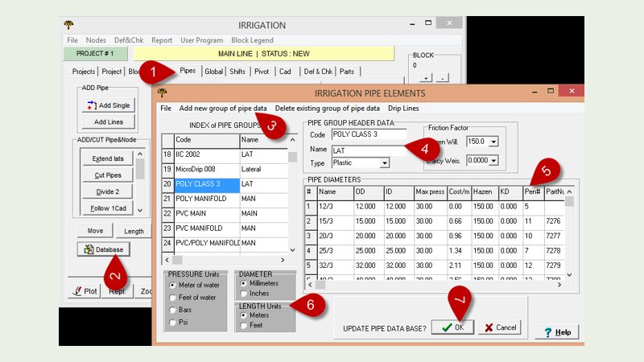Viewport: 644px width, 362px height.
Task: Click Add new group of pipe data
Action: tap(223, 109)
